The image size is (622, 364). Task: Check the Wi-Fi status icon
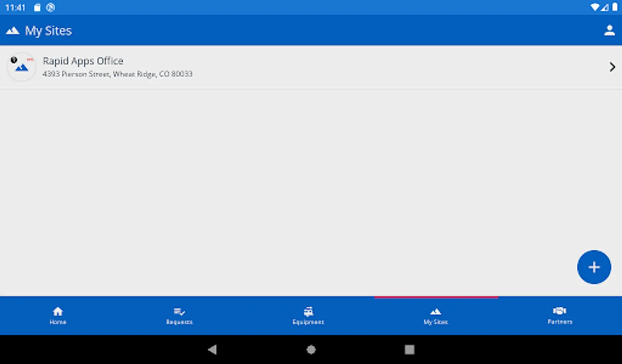[x=594, y=7]
